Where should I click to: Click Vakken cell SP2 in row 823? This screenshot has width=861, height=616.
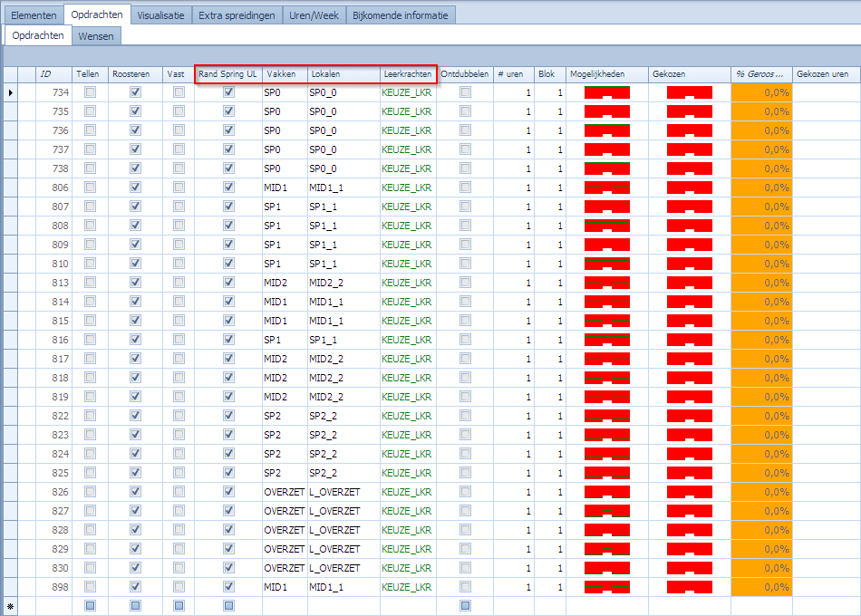pos(285,435)
